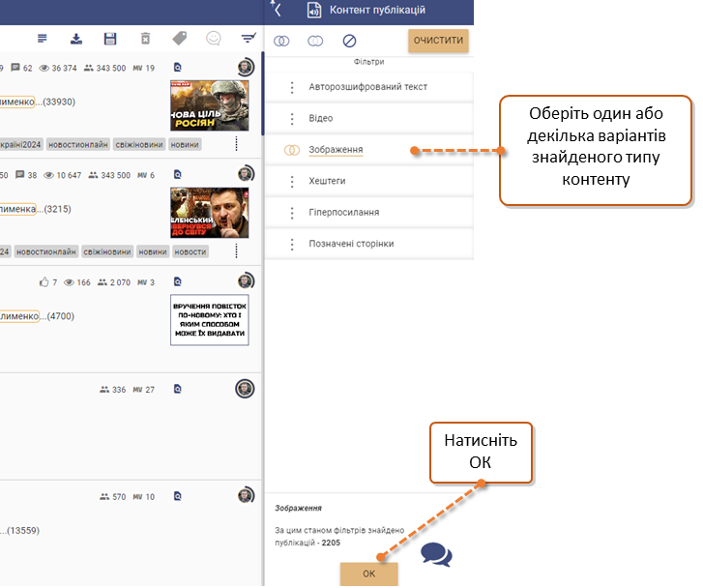Select the intersection filter mode icon
This screenshot has height=588, width=703.
click(x=281, y=42)
